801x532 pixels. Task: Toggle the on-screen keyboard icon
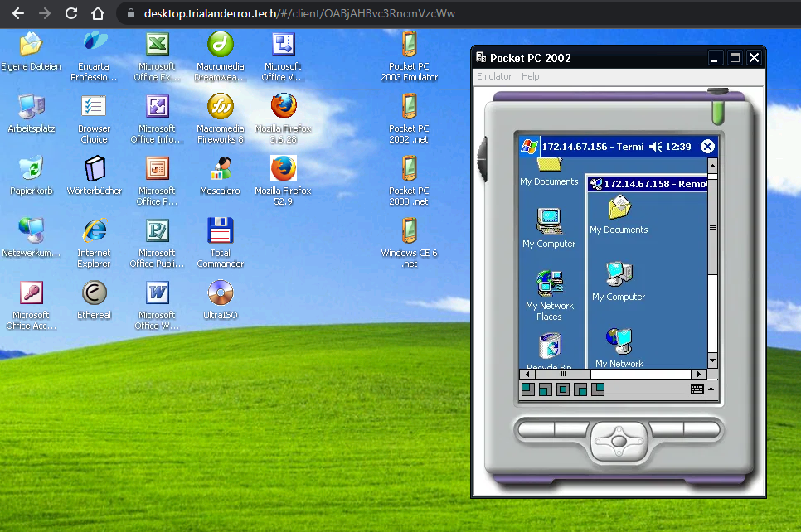[697, 389]
